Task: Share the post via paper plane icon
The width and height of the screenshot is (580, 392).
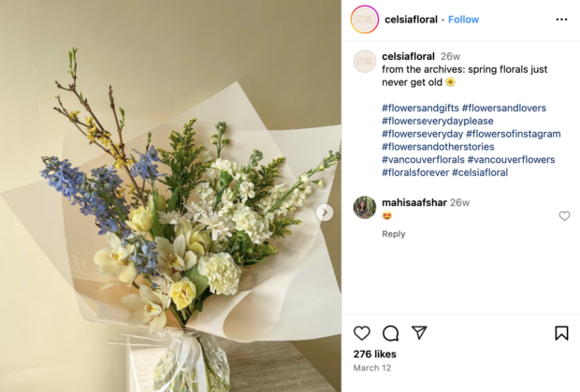Action: click(x=419, y=332)
